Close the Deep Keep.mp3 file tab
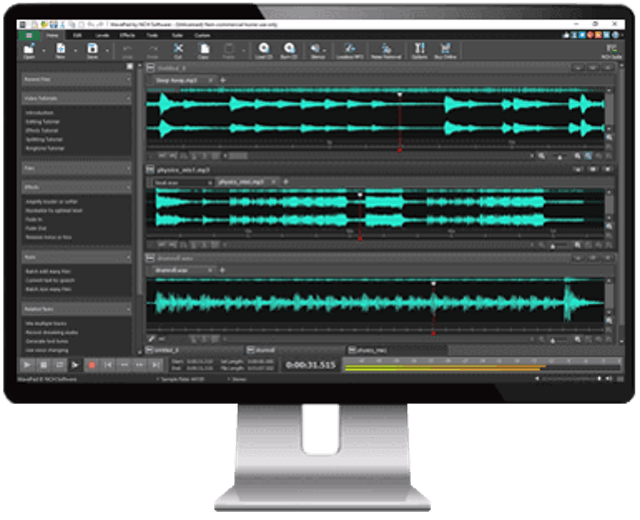Image resolution: width=640 pixels, height=520 pixels. [210, 80]
